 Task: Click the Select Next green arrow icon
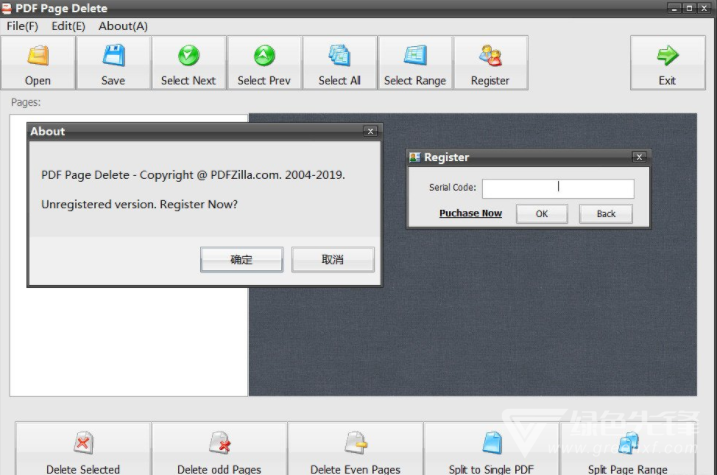(x=188, y=56)
